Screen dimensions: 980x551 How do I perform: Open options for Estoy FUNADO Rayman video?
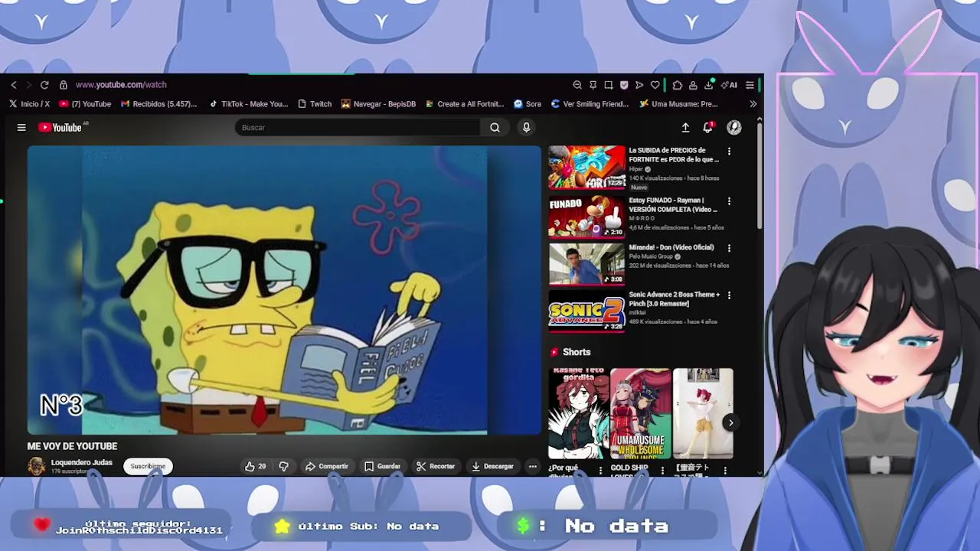tap(729, 201)
